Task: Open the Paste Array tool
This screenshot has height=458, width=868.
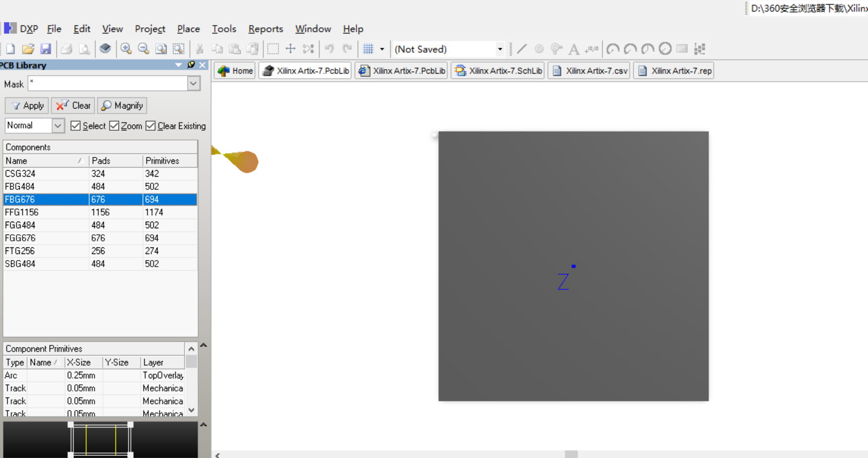Action: click(x=699, y=49)
